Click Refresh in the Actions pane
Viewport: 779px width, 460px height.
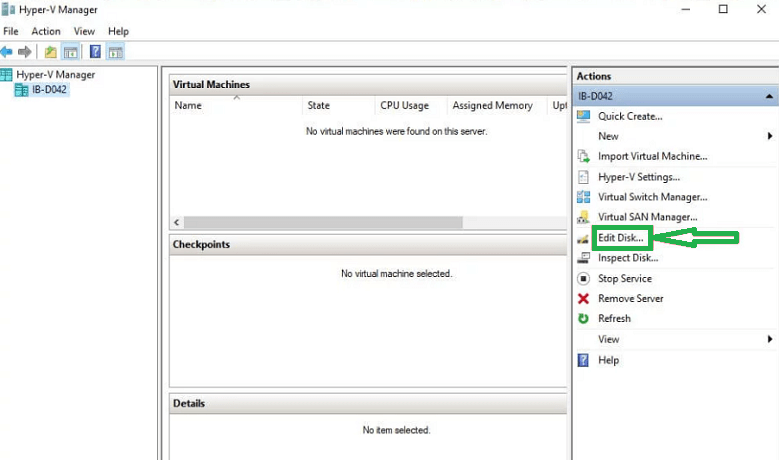point(614,318)
